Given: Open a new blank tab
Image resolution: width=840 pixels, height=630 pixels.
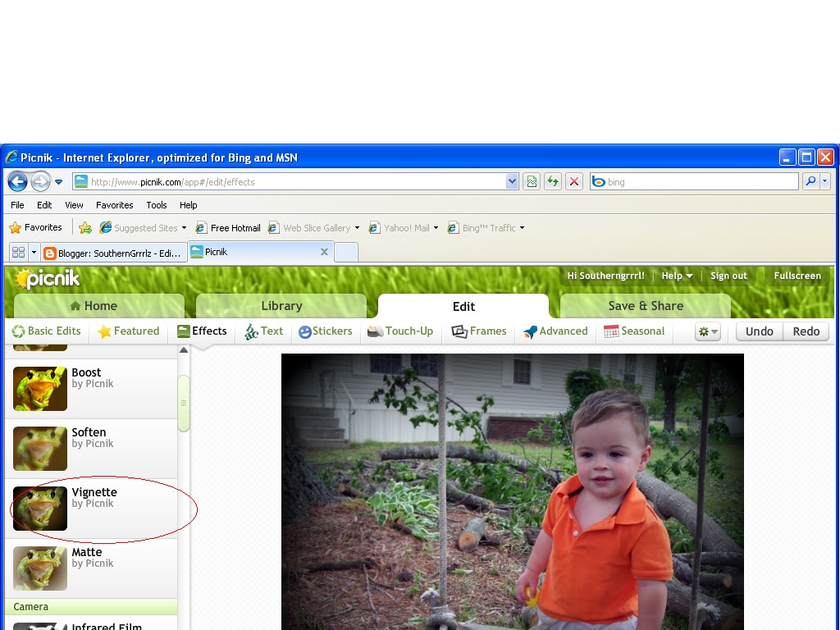Looking at the screenshot, I should click(346, 252).
